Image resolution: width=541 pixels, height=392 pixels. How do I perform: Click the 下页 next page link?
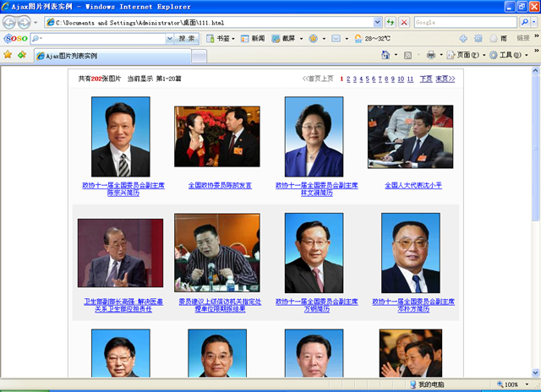coord(426,79)
